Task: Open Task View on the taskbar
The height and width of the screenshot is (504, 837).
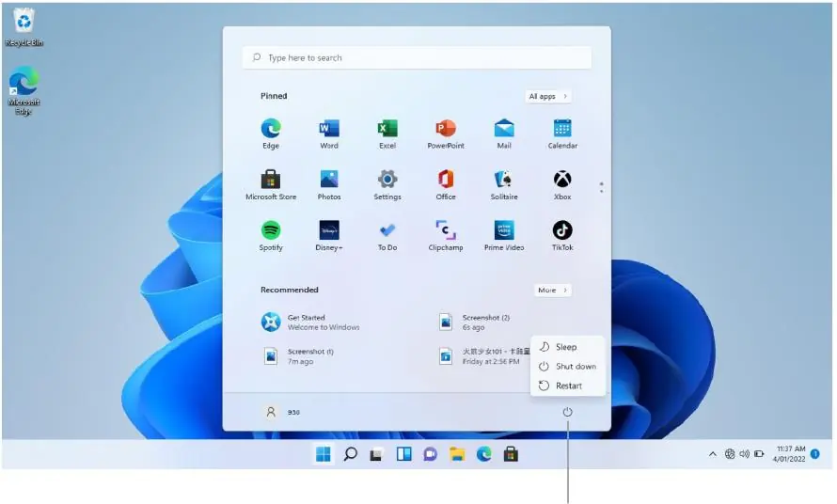Action: [x=376, y=454]
